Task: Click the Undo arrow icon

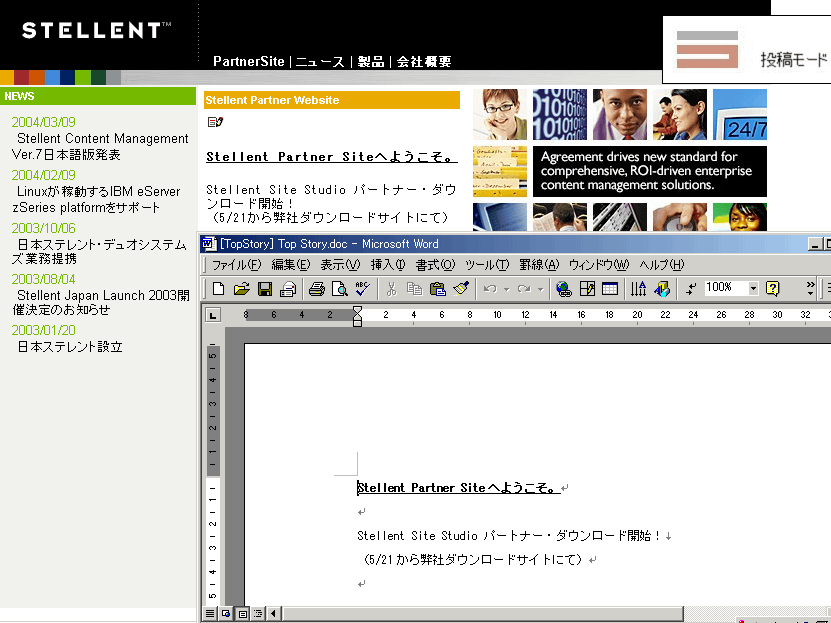Action: tap(490, 289)
